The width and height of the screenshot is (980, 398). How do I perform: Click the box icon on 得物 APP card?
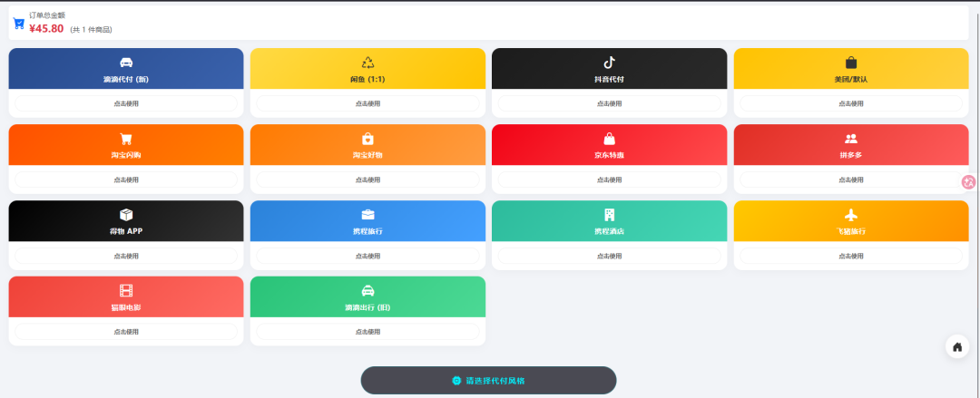point(126,215)
